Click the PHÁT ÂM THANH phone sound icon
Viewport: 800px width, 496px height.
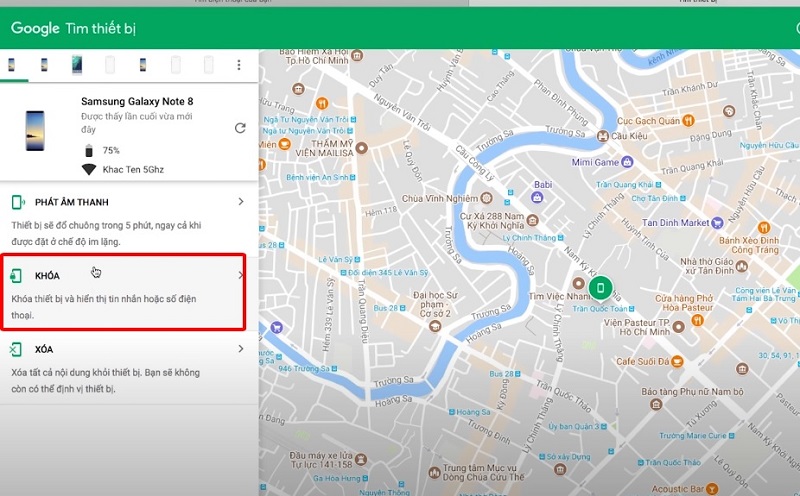(x=17, y=202)
